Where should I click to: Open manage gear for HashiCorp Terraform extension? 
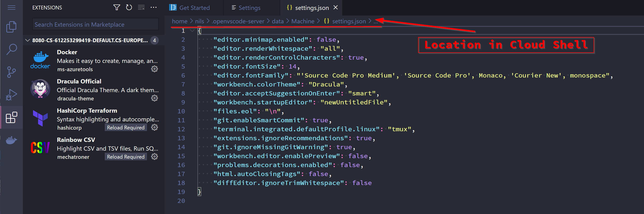(155, 127)
